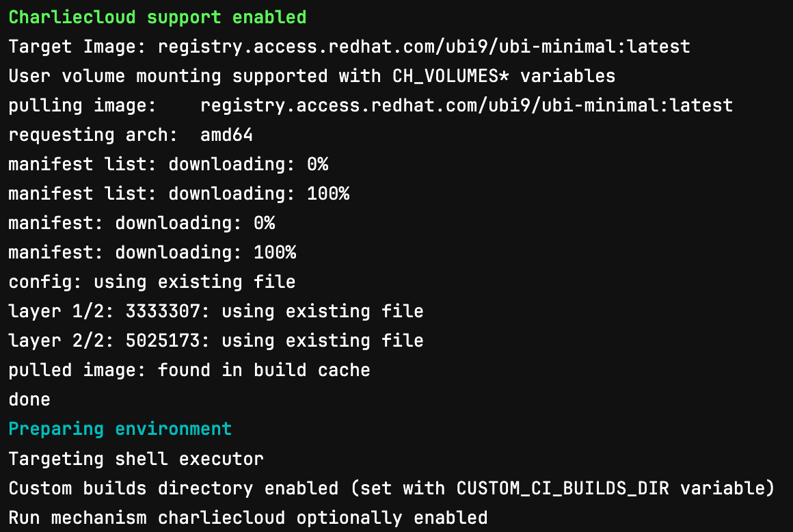Click the "manifest list: downloading: 0%" line

[168, 164]
